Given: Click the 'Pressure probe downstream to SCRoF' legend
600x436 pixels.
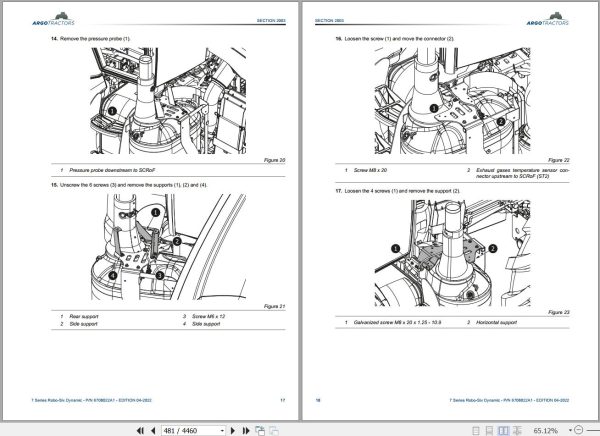Looking at the screenshot, I should (x=112, y=170).
